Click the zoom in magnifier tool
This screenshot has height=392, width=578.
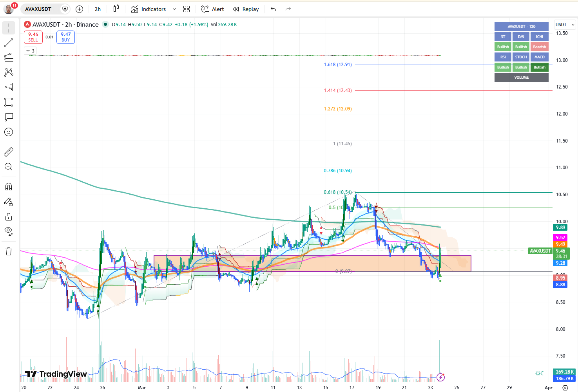tap(9, 167)
